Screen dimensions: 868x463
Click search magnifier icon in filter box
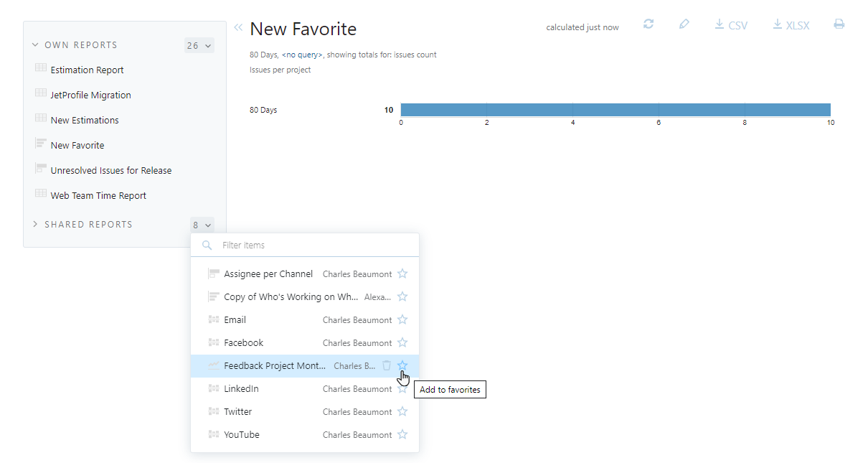point(207,245)
